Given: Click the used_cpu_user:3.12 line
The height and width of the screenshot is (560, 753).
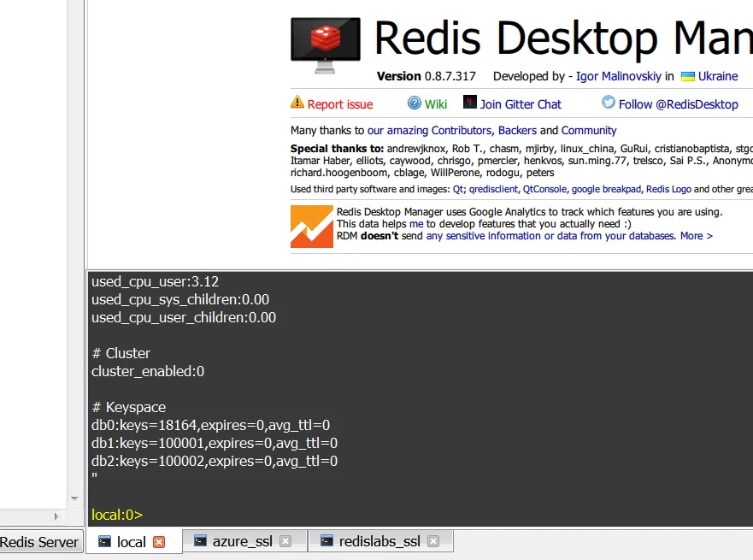Looking at the screenshot, I should point(155,282).
